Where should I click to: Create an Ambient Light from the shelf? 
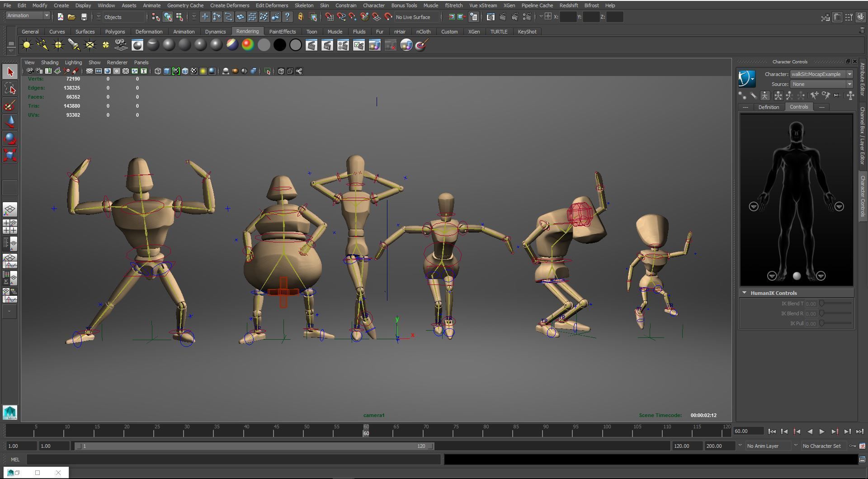[26, 45]
